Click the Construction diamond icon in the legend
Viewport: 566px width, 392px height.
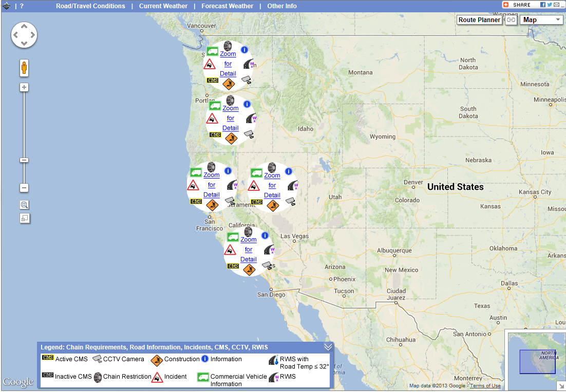point(157,359)
